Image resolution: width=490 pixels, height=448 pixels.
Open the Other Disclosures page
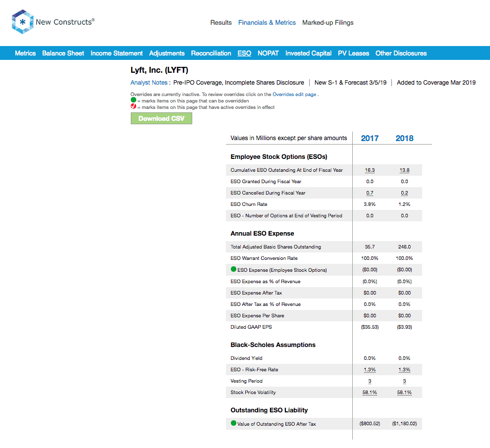coord(401,53)
